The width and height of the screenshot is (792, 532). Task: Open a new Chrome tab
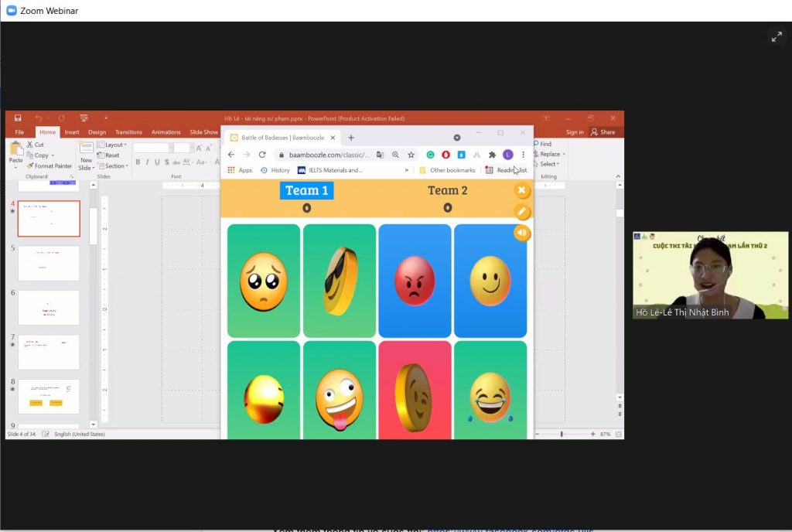[351, 138]
